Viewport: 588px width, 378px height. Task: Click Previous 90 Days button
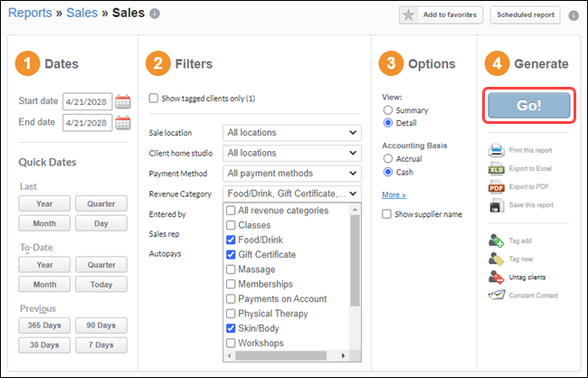[x=101, y=326]
